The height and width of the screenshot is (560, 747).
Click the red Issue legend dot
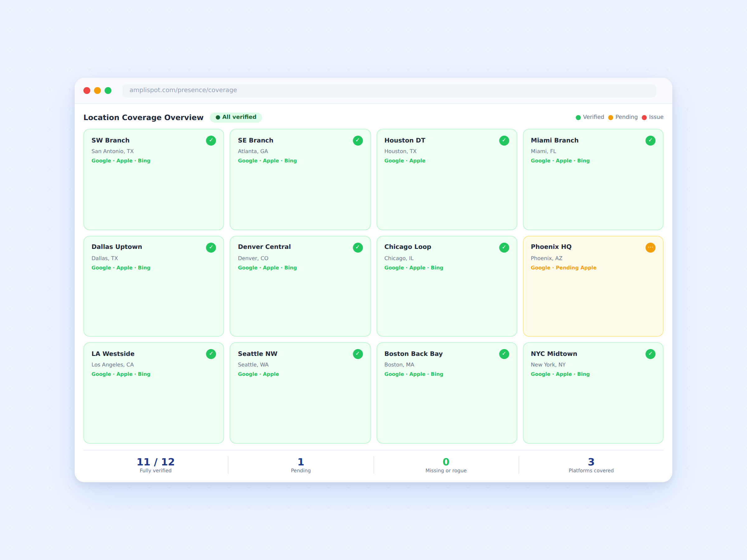click(x=644, y=118)
